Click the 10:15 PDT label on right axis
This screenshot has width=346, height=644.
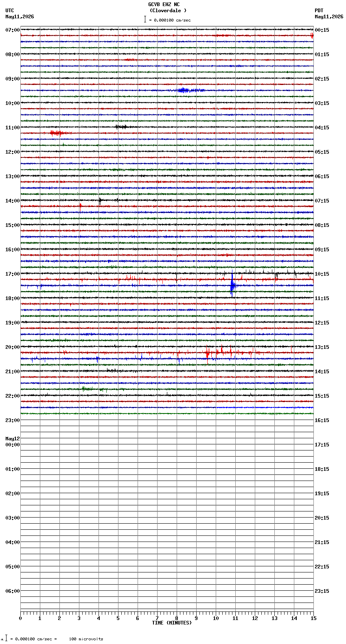322,274
